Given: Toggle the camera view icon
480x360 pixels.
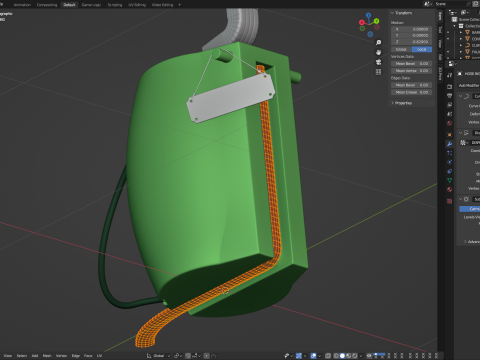Looking at the screenshot, I should [378, 62].
